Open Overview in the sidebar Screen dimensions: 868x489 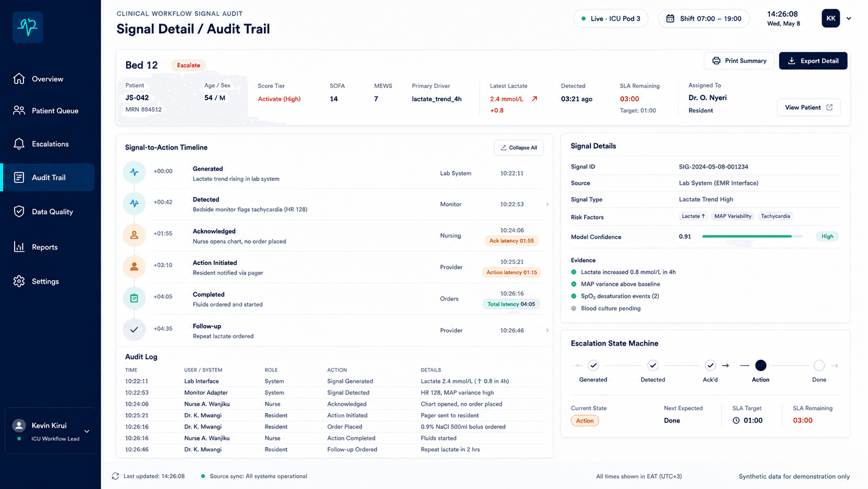(x=48, y=79)
